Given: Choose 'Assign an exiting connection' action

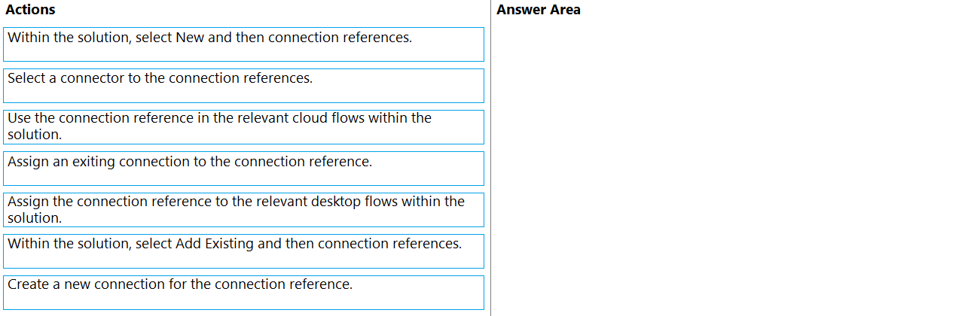Looking at the screenshot, I should coord(243,169).
